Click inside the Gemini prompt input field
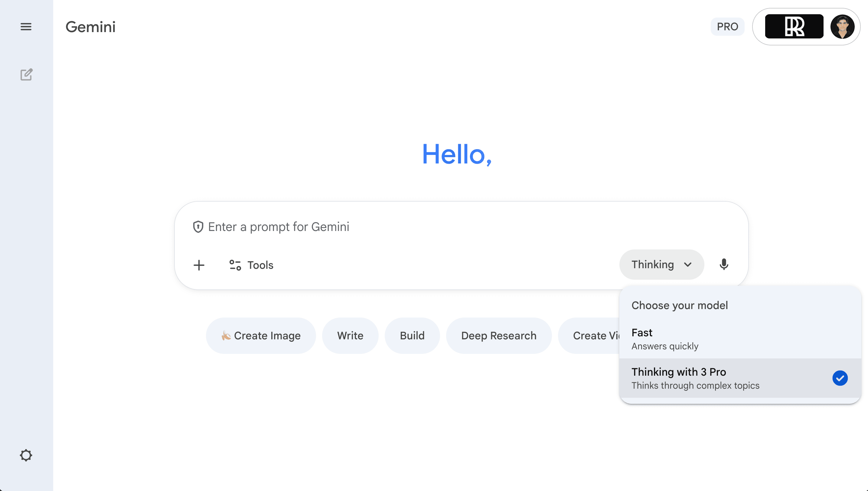This screenshot has height=491, width=868. coord(404,227)
